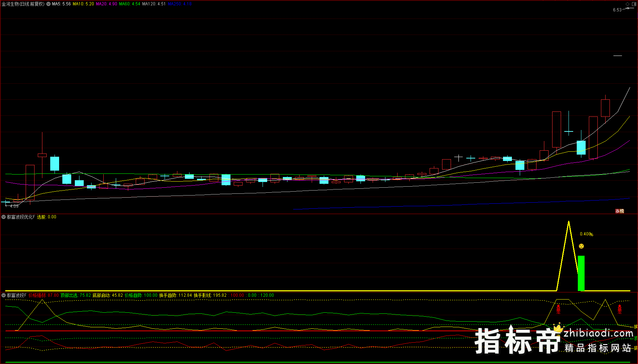Screen dimensions: 638x364
Task: Select the MA120: 4.51 legend label
Action: click(154, 4)
